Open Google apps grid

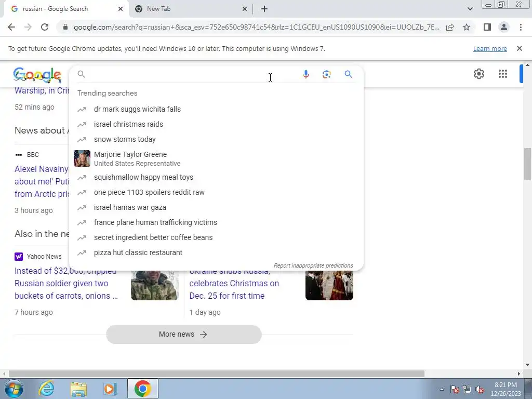pos(503,74)
